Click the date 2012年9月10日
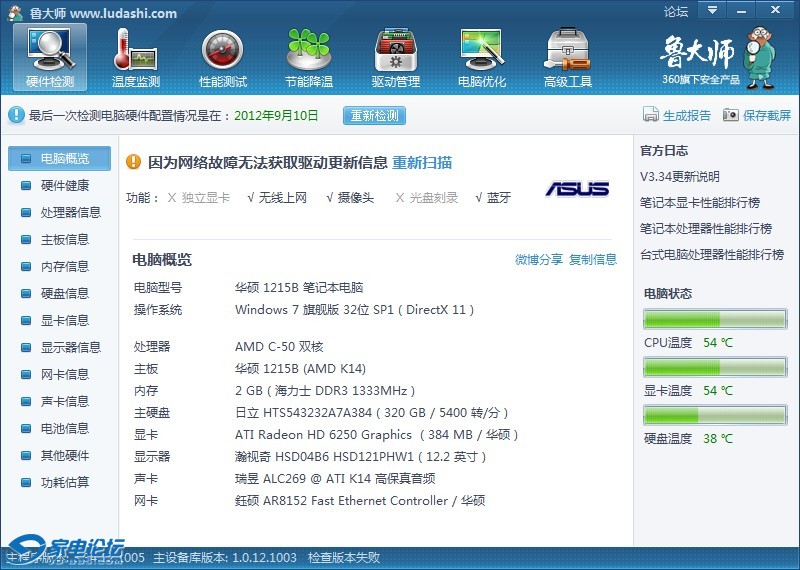Viewport: 800px width, 570px height. (x=276, y=116)
